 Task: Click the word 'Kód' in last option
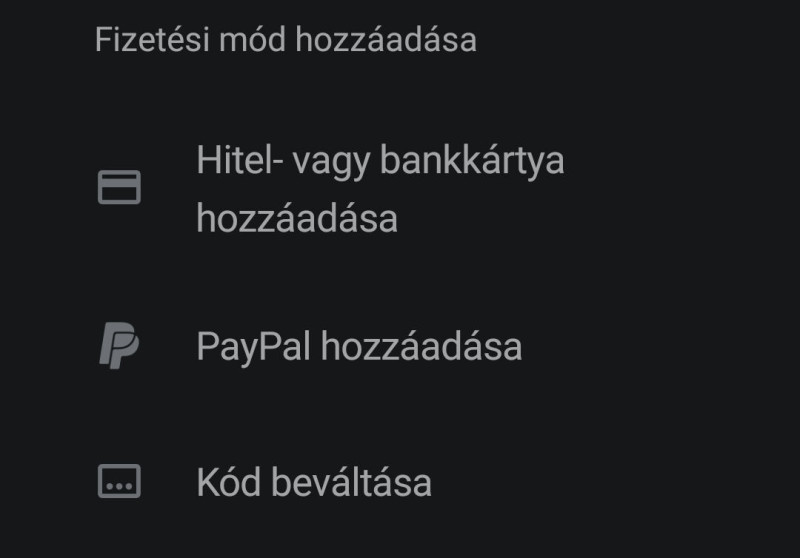click(229, 482)
